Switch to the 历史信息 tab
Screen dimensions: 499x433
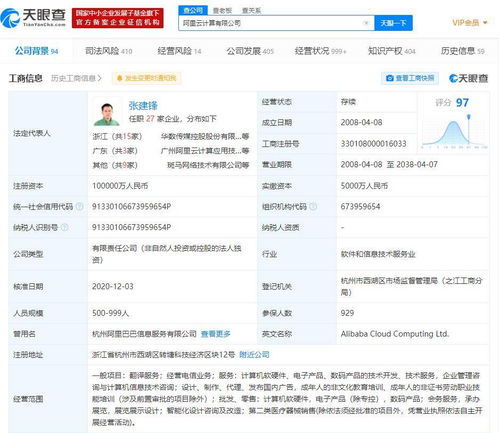(x=462, y=51)
